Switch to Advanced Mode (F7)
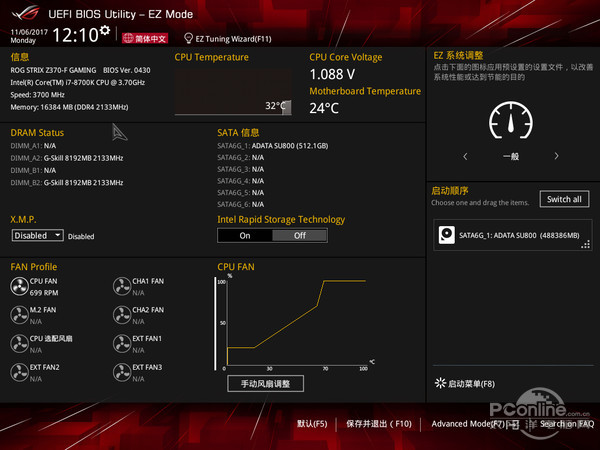The width and height of the screenshot is (600, 450). 475,424
